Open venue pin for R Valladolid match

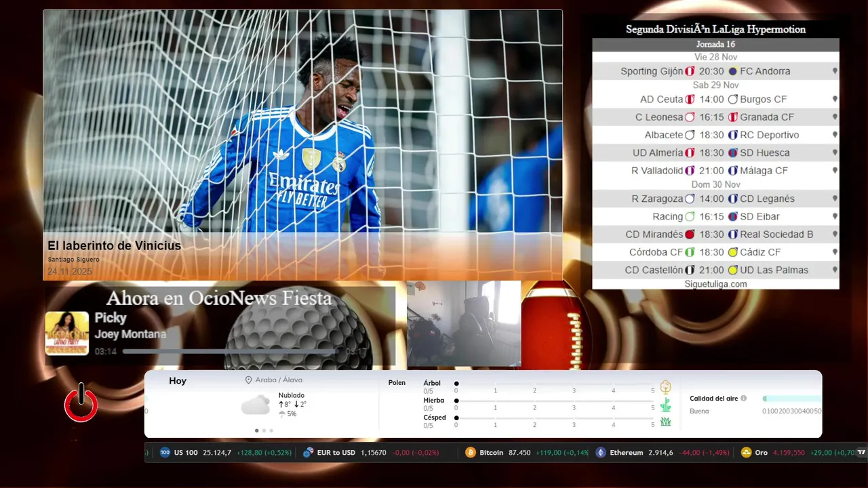(x=835, y=171)
